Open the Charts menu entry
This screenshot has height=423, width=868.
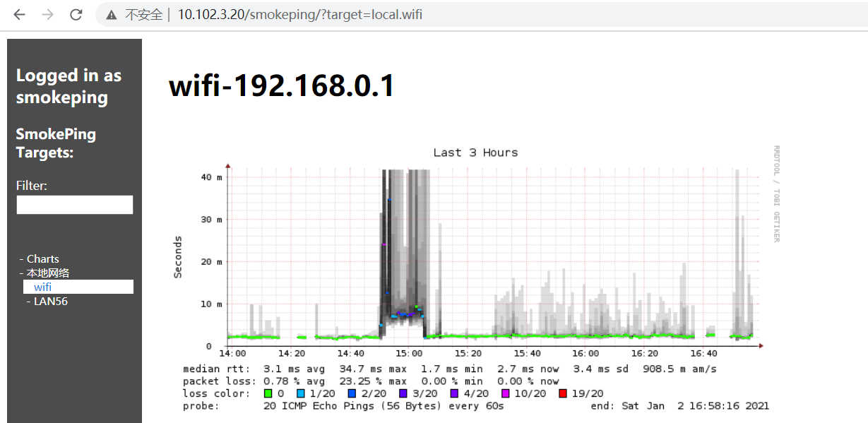(42, 259)
